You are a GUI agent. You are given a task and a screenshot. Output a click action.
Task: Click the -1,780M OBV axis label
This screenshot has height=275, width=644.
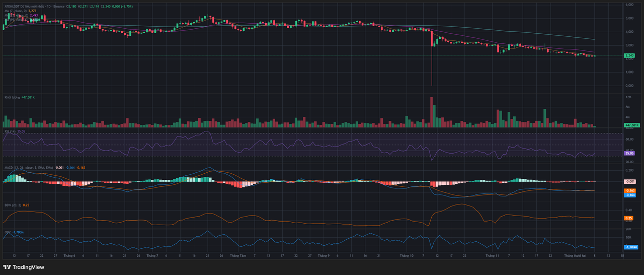630,247
